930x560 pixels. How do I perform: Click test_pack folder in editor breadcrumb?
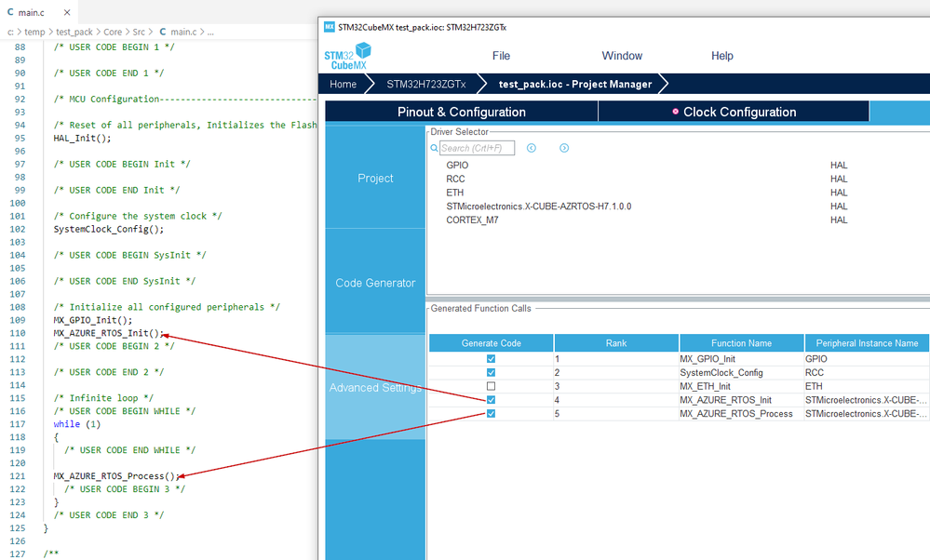74,32
